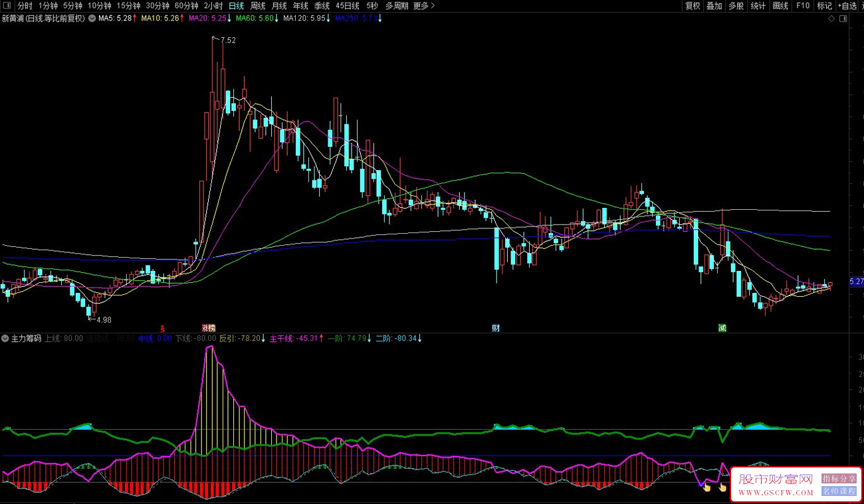The height and width of the screenshot is (504, 864).
Task: Click the blue 财 financial event marker
Action: tap(496, 328)
